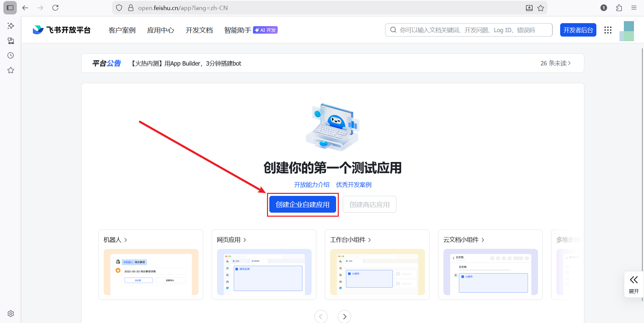Click the 创建企业自建应用 button
644x323 pixels.
point(302,204)
